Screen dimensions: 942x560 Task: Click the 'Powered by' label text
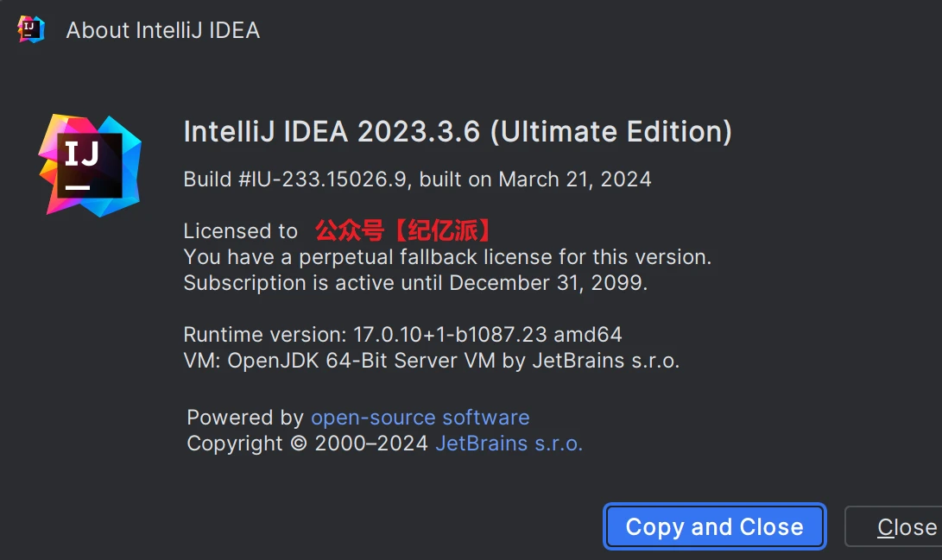tap(245, 418)
